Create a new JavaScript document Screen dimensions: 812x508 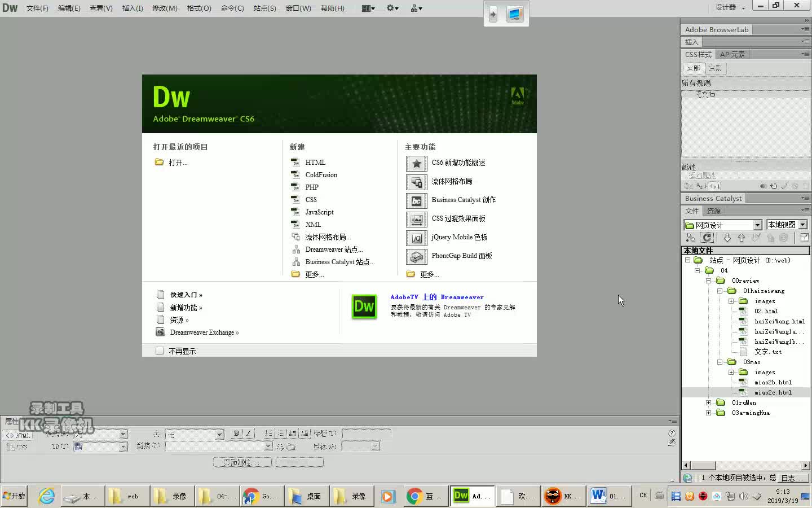(319, 212)
